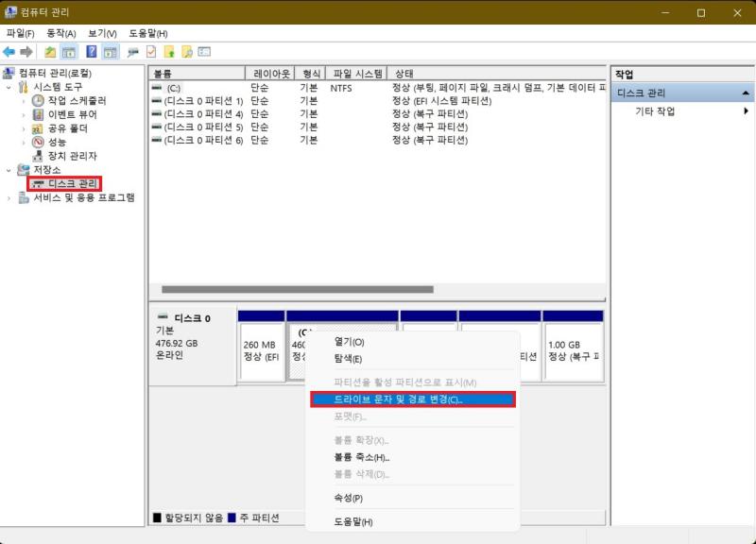Click the Up one level folder icon
This screenshot has width=756, height=544.
point(50,52)
